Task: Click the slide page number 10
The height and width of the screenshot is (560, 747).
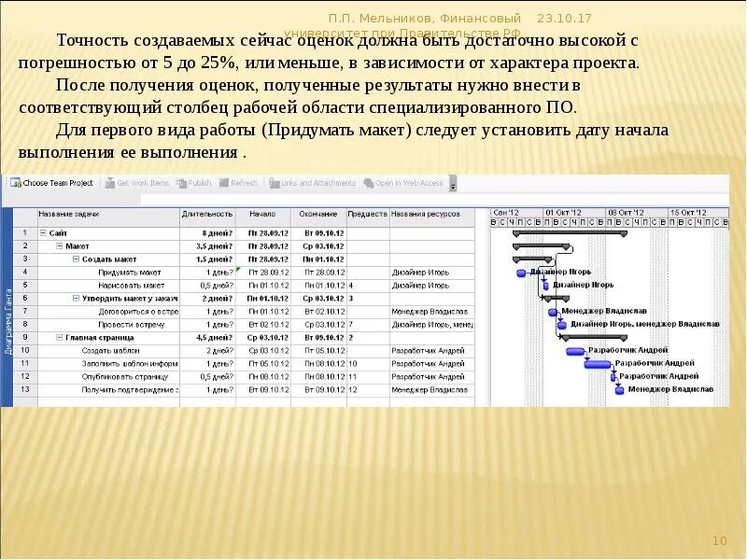Action: coord(719,541)
